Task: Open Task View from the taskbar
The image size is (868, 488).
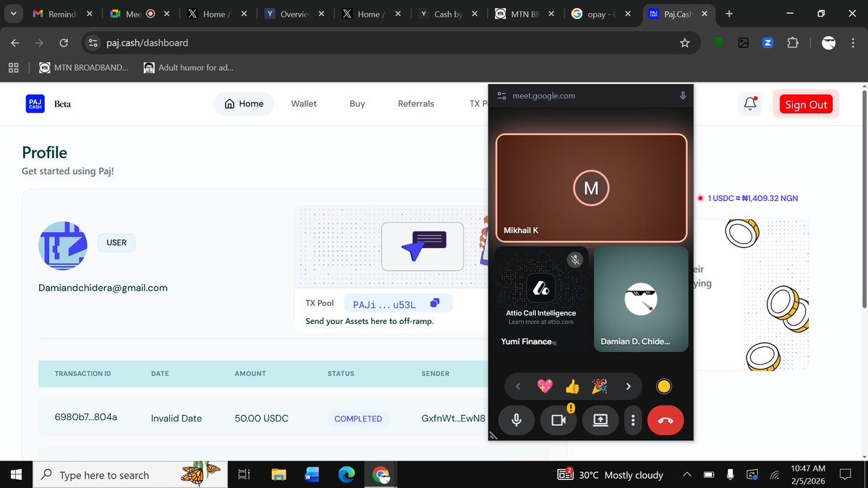Action: tap(244, 475)
